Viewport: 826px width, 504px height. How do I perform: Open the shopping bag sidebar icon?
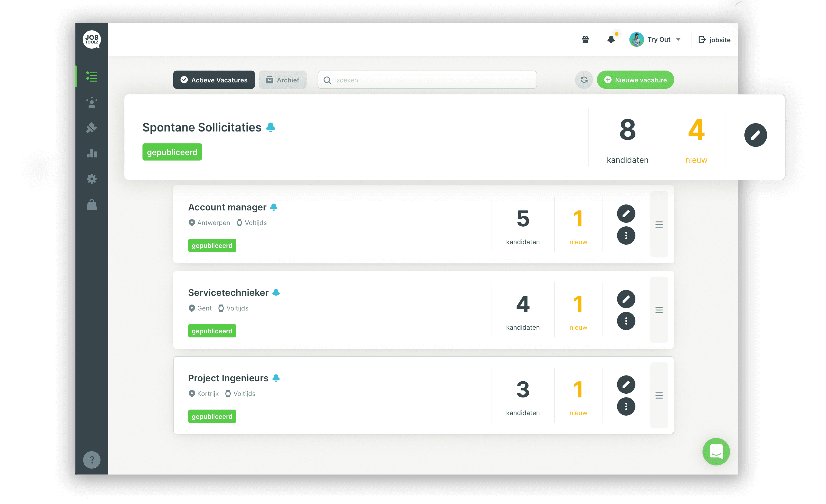click(91, 205)
